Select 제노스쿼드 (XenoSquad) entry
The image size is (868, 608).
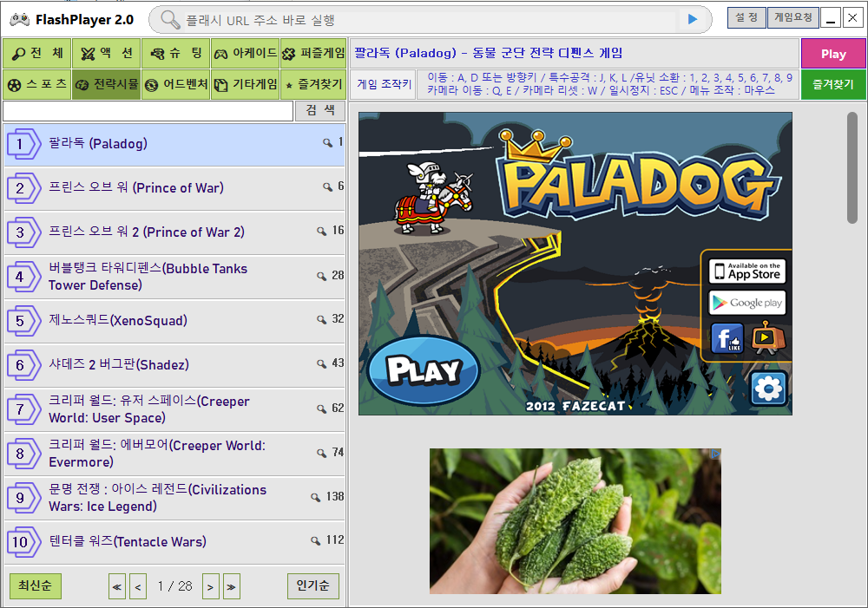(x=174, y=321)
